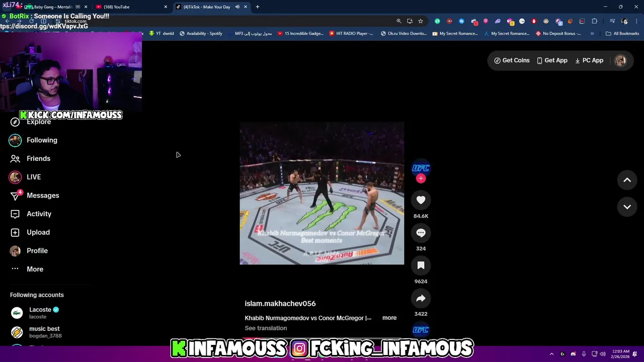Open Ok.ru Video Downloader bookmark
Viewport: 644px width, 362px height.
tap(404, 34)
